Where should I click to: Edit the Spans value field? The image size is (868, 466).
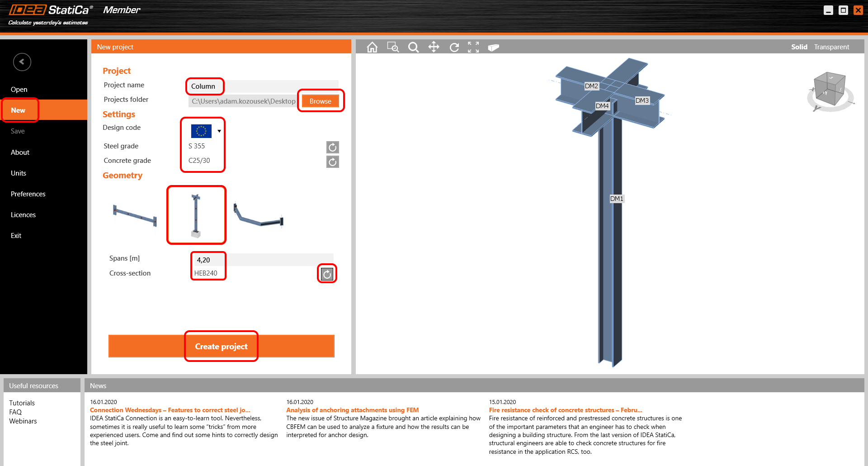coord(264,260)
